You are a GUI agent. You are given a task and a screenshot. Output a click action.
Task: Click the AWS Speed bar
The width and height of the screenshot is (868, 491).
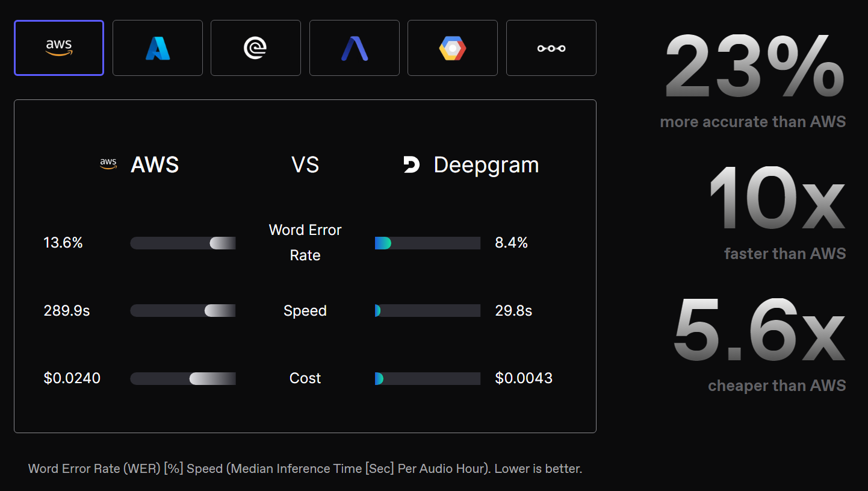[x=183, y=310]
